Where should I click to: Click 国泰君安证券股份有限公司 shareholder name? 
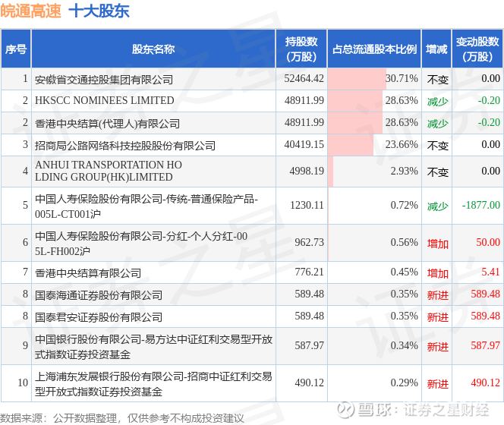click(x=99, y=317)
